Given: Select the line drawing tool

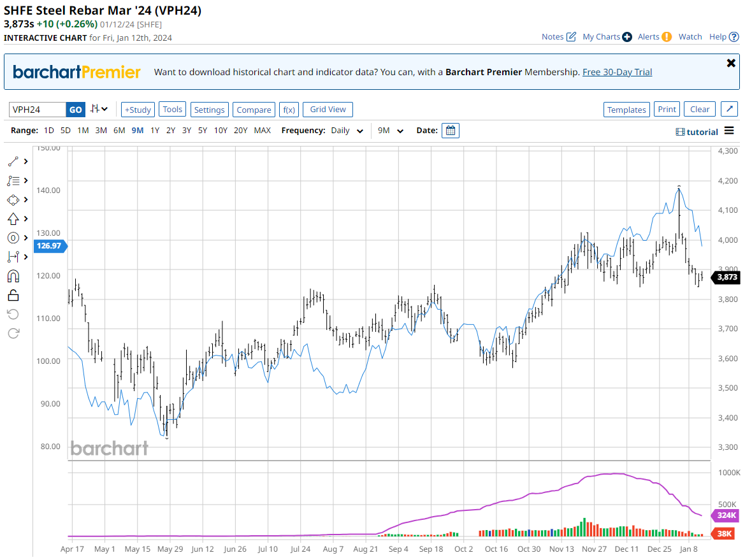Looking at the screenshot, I should click(13, 161).
